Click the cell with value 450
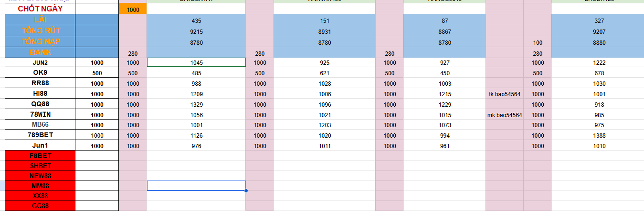The height and width of the screenshot is (211, 644). [444, 73]
